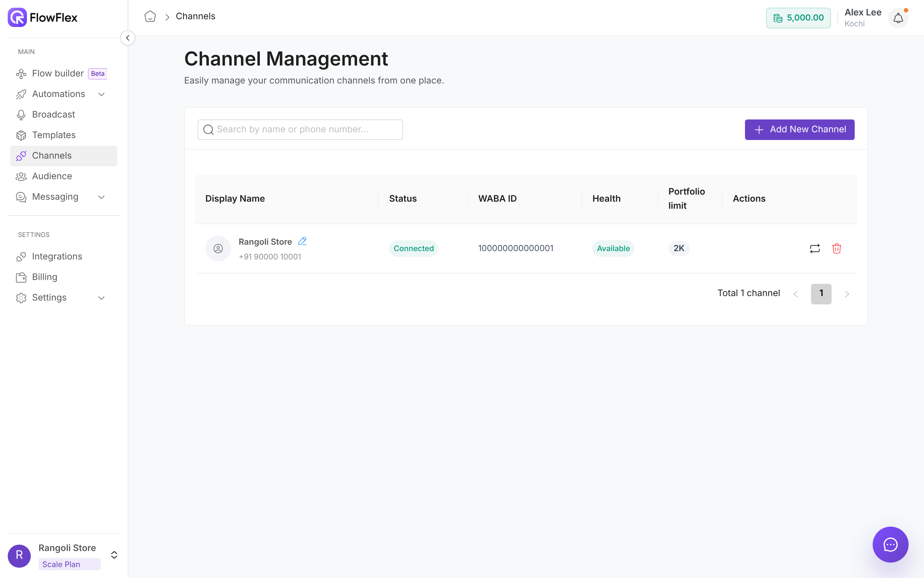Image resolution: width=924 pixels, height=578 pixels.
Task: Click the Available health badge
Action: 613,249
